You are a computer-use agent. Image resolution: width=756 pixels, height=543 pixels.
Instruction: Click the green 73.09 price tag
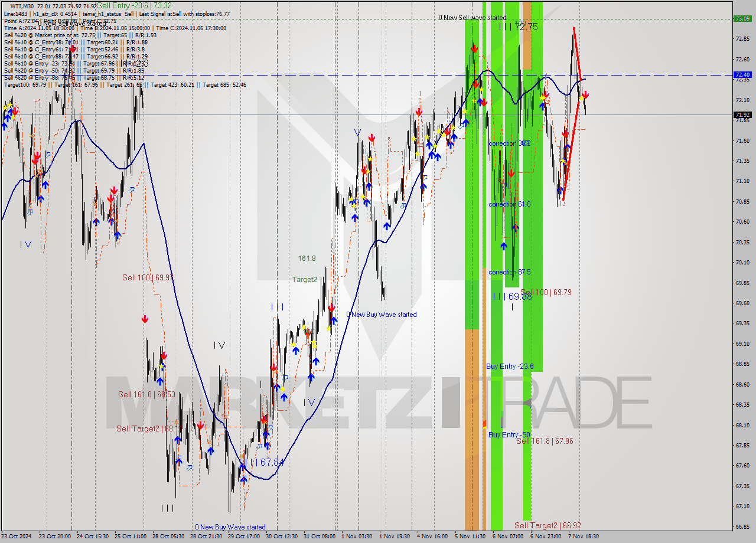tap(742, 18)
